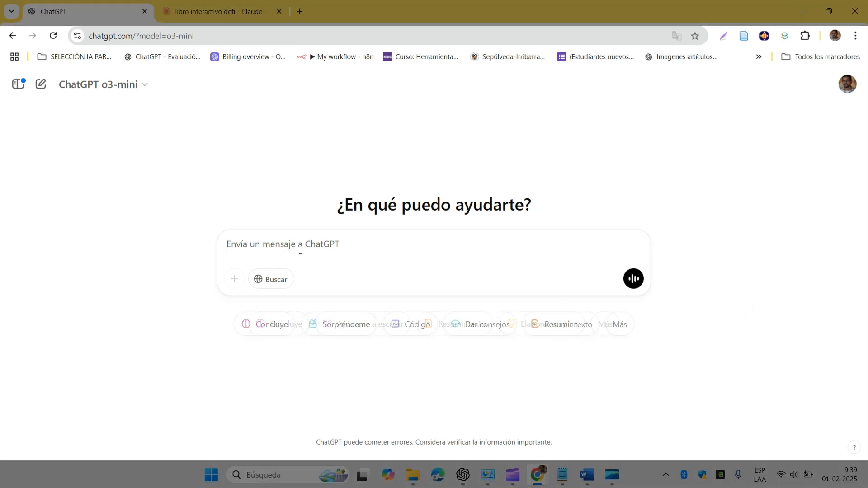Screen dimensions: 868x488
Task: Open the 'Sepúlveda-Irribarra...' bookmark
Action: (x=508, y=57)
